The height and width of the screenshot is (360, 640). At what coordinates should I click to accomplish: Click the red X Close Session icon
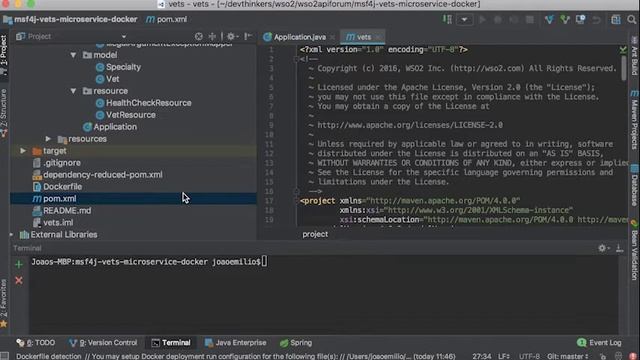pyautogui.click(x=19, y=281)
